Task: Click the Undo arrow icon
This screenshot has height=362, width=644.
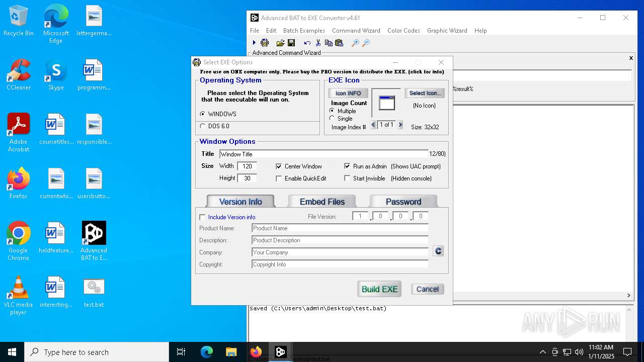Action: [x=307, y=43]
